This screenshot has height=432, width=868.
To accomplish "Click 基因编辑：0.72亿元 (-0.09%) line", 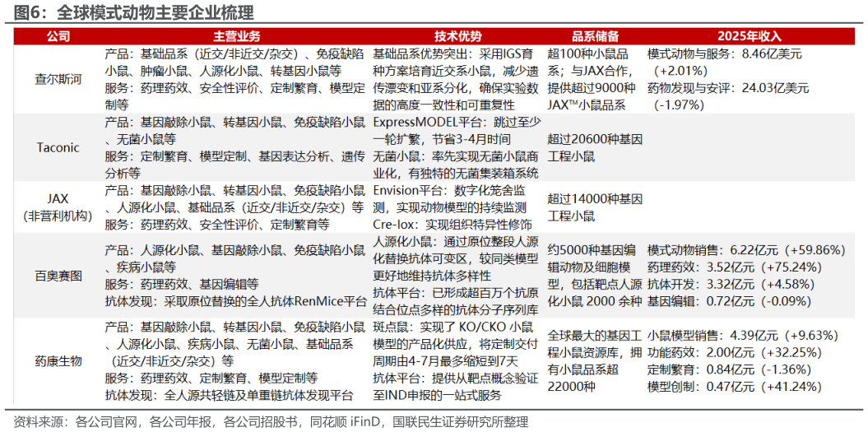I will (730, 302).
